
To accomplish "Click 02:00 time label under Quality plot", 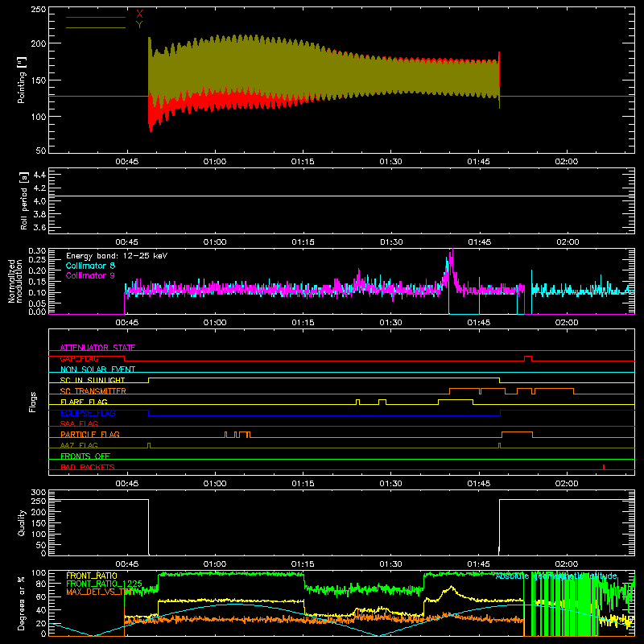I will (x=567, y=564).
